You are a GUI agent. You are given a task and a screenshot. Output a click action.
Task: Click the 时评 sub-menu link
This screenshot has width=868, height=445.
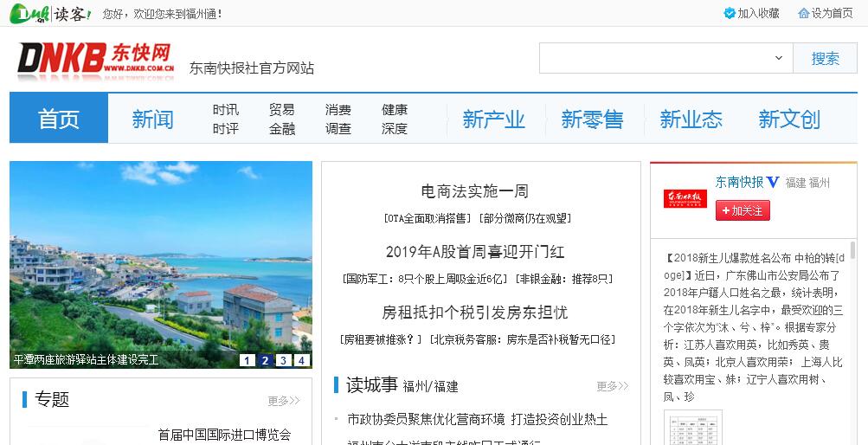(x=226, y=128)
